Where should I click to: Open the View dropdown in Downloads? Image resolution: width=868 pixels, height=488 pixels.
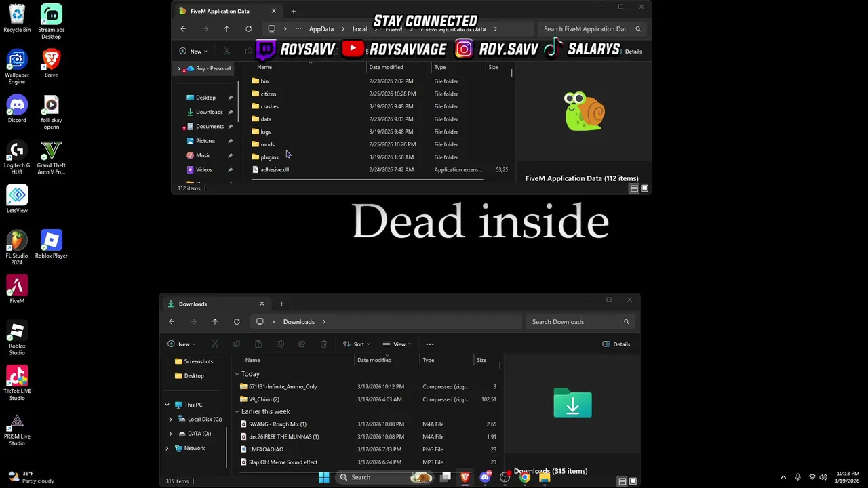pyautogui.click(x=397, y=344)
